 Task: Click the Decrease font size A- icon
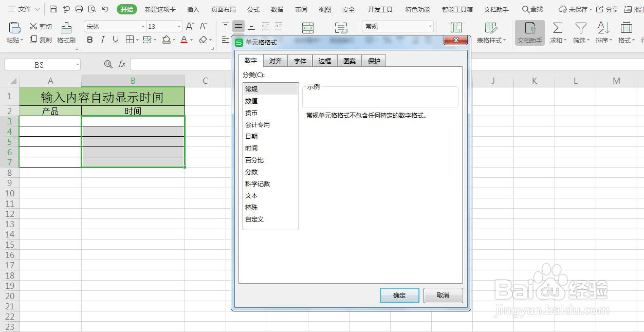tap(204, 26)
